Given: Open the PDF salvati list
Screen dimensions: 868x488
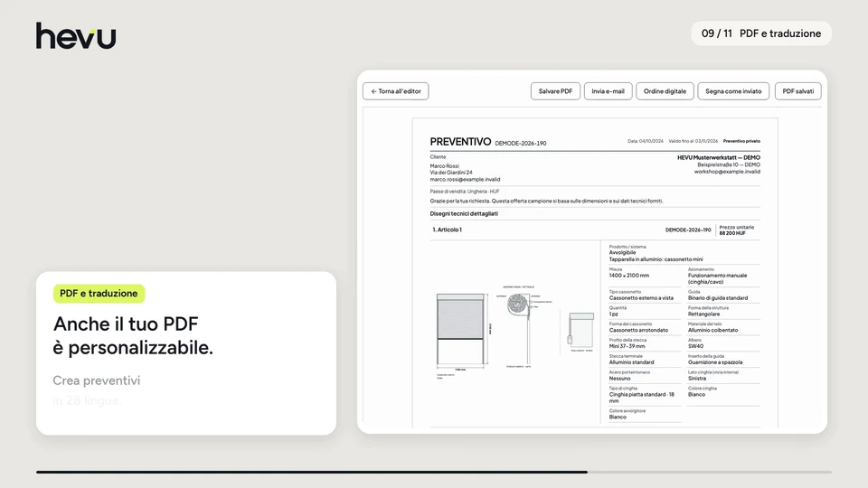Looking at the screenshot, I should click(x=797, y=91).
